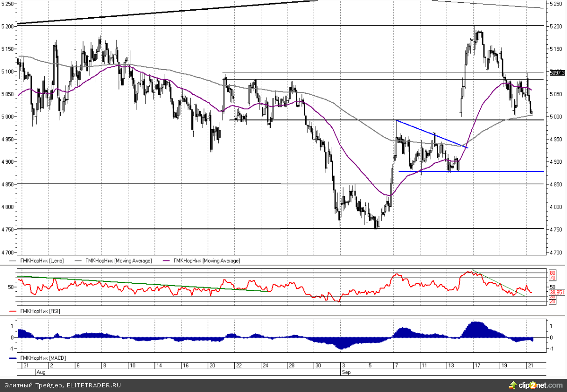Click the RSI current value label 38.85
Image resolution: width=567 pixels, height=392 pixels.
557,293
